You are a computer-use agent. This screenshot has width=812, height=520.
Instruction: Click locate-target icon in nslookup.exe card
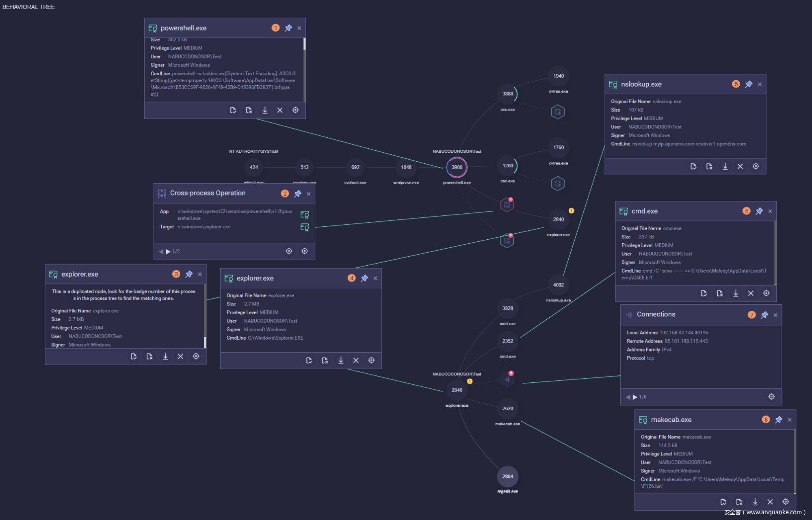(756, 166)
